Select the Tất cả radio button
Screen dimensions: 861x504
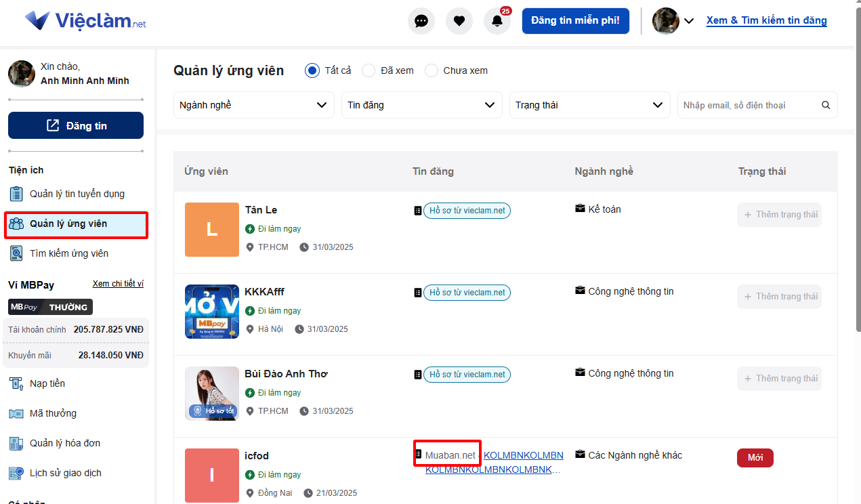[x=312, y=70]
